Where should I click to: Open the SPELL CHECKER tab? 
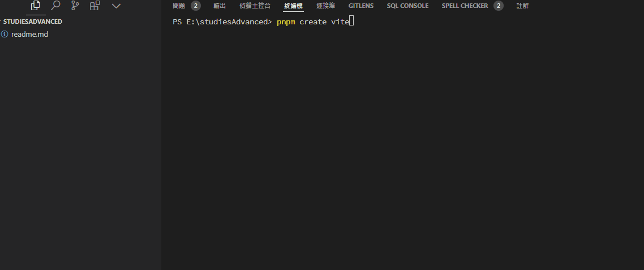coord(465,6)
